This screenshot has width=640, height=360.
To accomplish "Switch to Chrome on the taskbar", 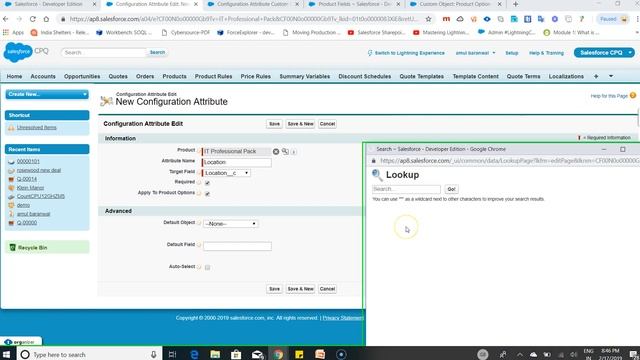I will point(278,354).
